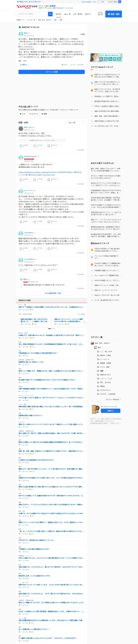The image size is (138, 644).
Task: Report violation on the main question
Action: (80, 65)
